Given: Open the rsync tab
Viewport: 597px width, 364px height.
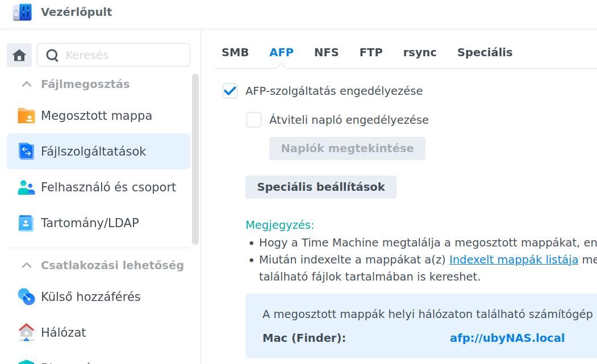Looking at the screenshot, I should [420, 53].
